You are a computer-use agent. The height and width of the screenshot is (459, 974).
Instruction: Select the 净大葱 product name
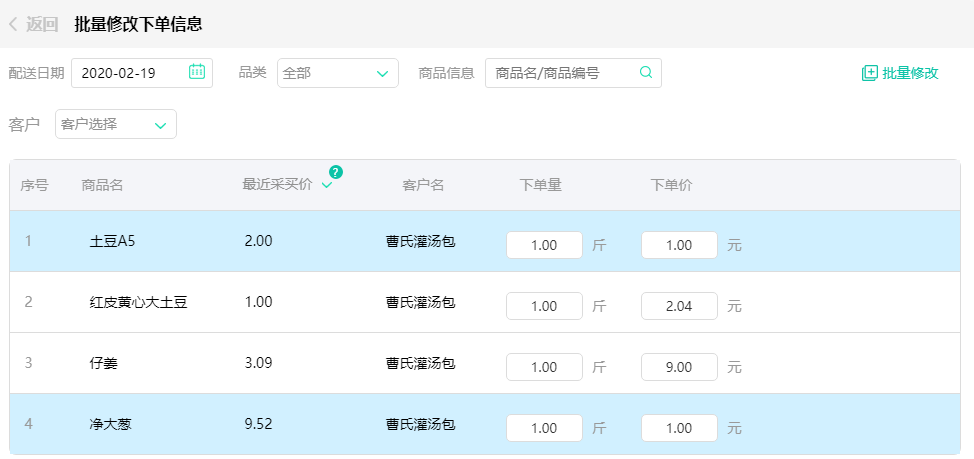pos(111,424)
